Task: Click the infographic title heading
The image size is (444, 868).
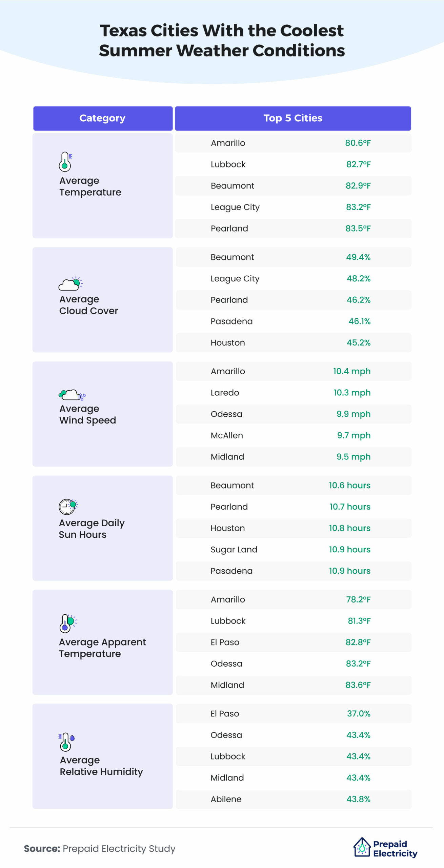Action: pyautogui.click(x=222, y=40)
